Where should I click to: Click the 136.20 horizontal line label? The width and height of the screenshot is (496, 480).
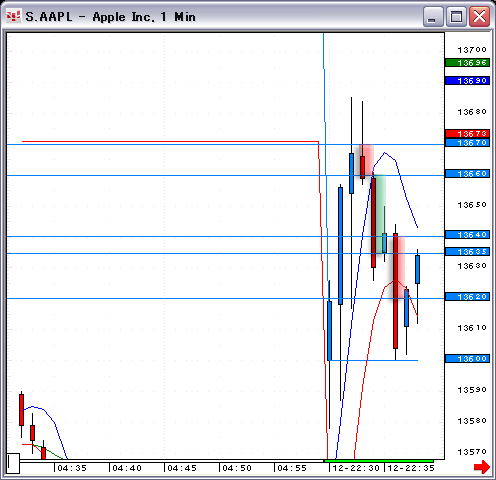click(467, 297)
